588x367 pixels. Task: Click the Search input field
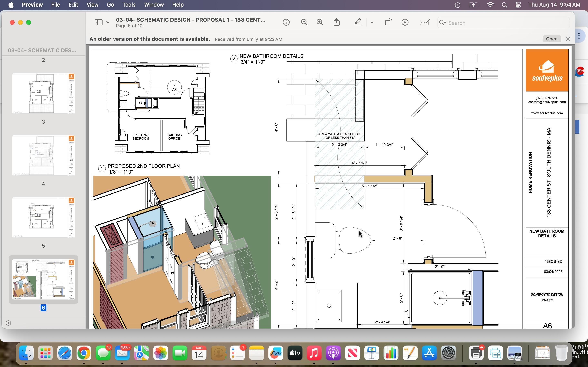(505, 23)
